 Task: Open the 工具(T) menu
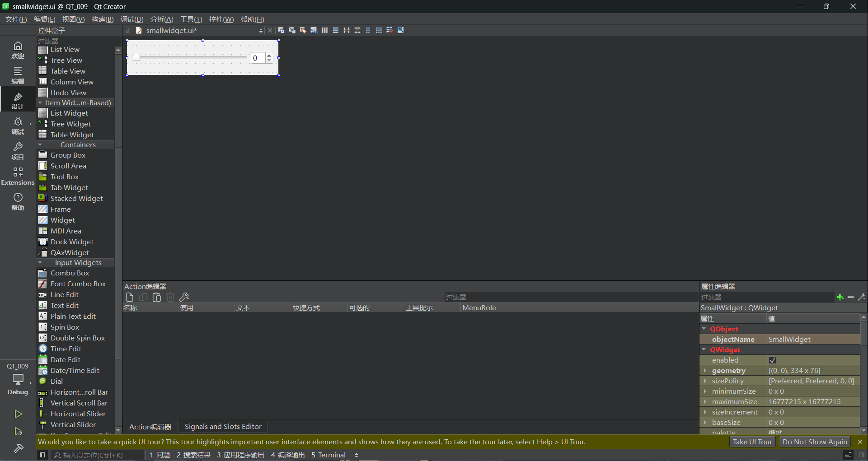coord(191,19)
